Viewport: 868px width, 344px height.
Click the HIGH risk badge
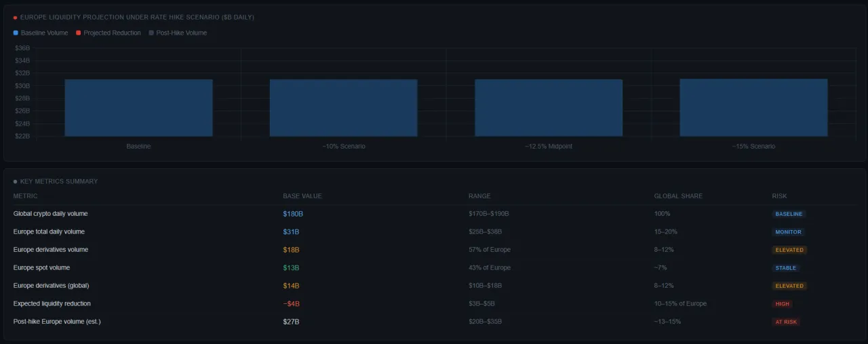(783, 304)
